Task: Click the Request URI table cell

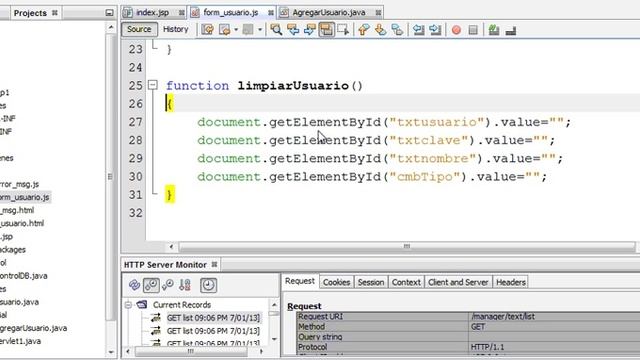Action: 382,316
